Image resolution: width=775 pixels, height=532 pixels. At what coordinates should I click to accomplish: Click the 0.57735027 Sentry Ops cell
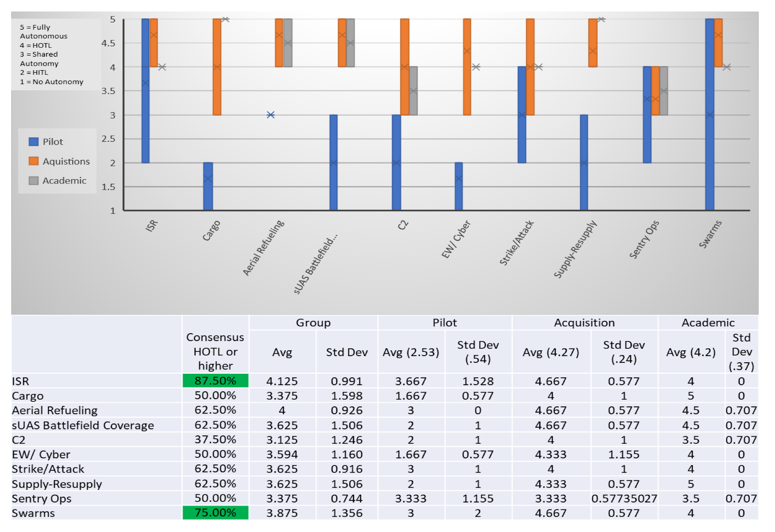click(624, 498)
